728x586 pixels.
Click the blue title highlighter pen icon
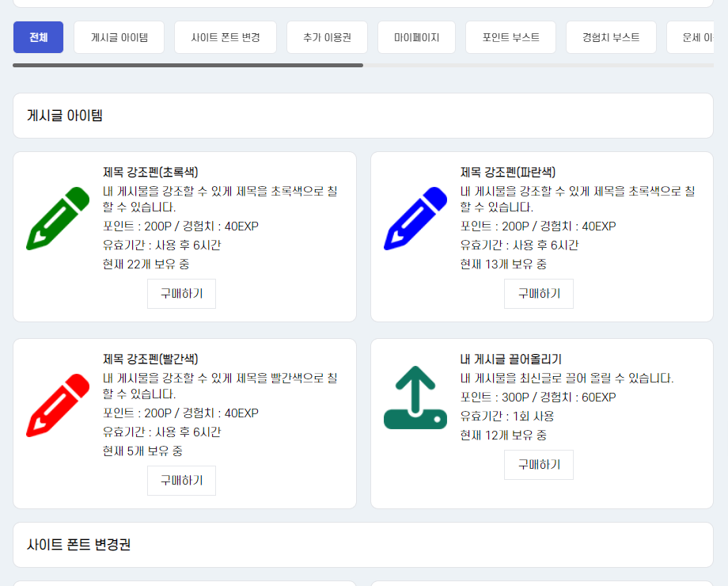[x=415, y=219]
